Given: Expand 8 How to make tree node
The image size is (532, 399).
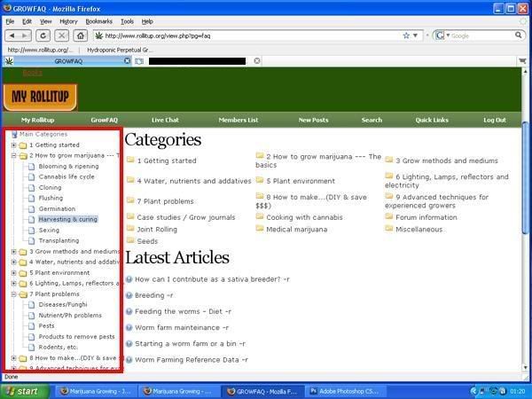Looking at the screenshot, I should pyautogui.click(x=13, y=358).
